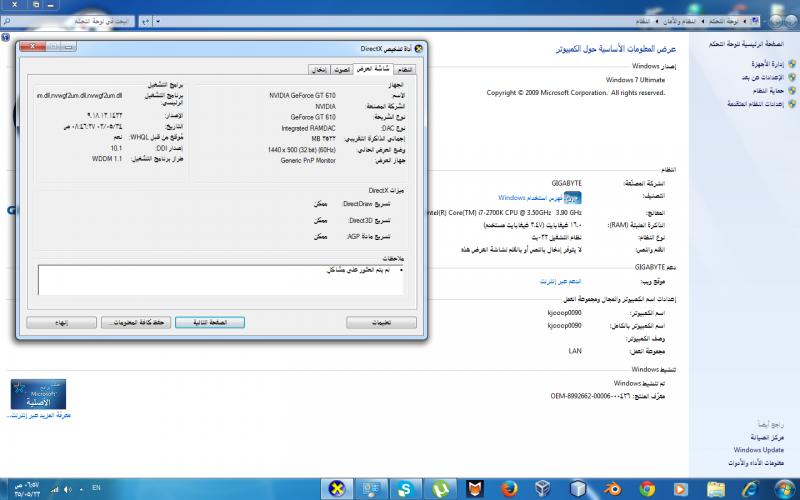Open learn more online link under badge

point(38,416)
